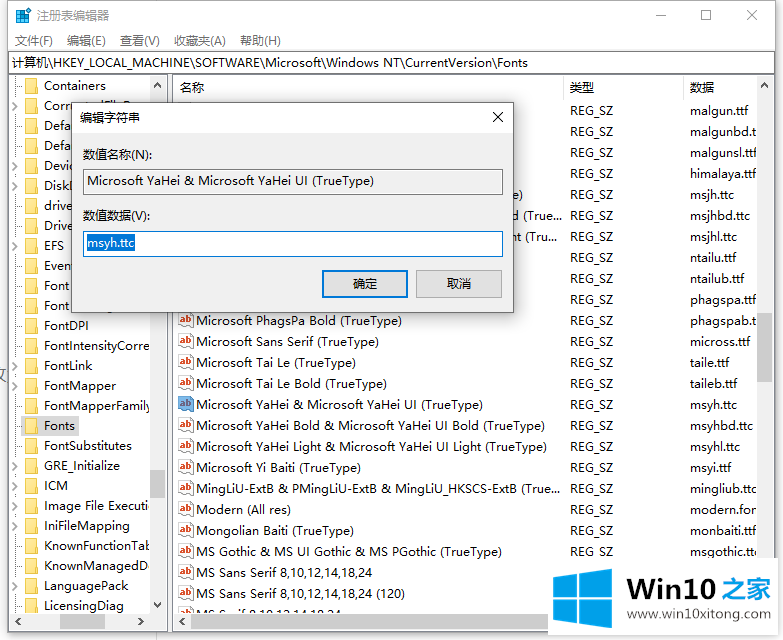Screen dimensions: 783x640
Task: Click the string icon for Mongolian Baiti
Action: pyautogui.click(x=186, y=530)
